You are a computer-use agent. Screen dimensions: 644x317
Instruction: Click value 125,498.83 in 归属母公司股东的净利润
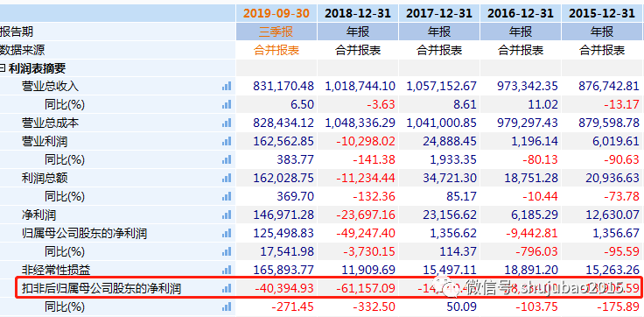(283, 234)
